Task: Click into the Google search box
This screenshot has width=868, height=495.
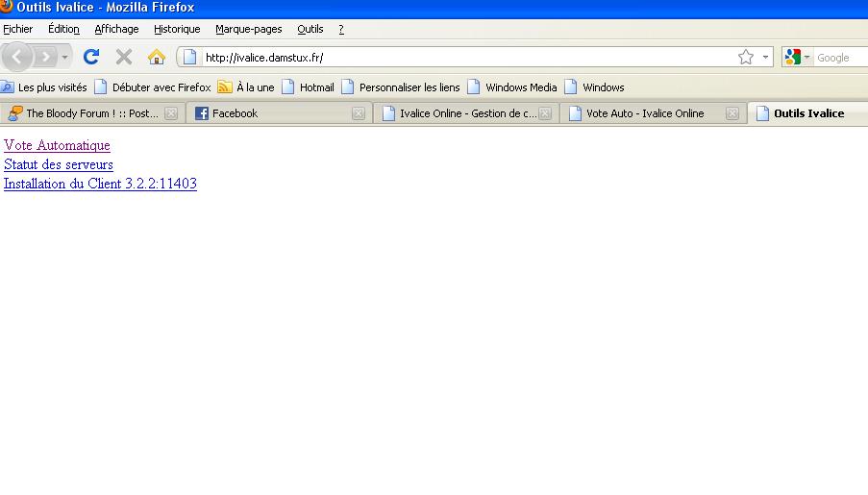Action: pos(841,58)
